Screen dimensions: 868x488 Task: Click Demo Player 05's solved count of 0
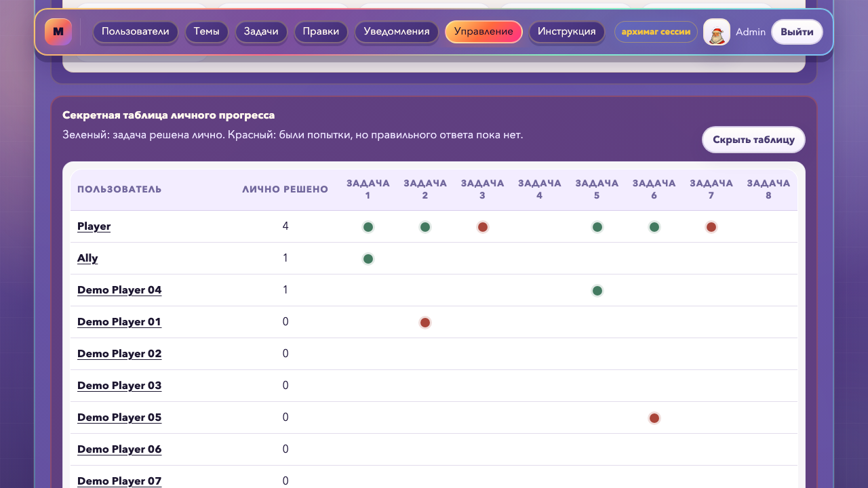click(x=285, y=418)
